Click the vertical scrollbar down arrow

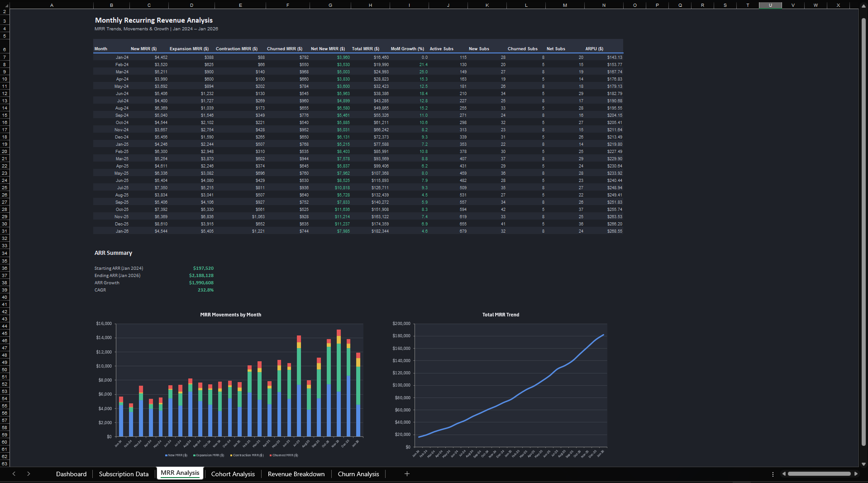(x=863, y=464)
